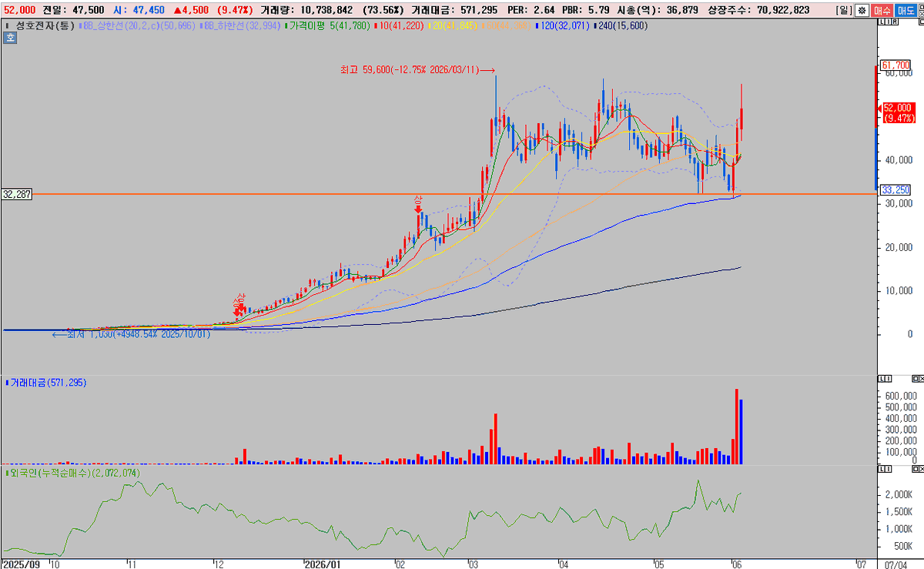Click the small stacked window icons after 매도
The height and width of the screenshot is (569, 924).
[x=921, y=11]
